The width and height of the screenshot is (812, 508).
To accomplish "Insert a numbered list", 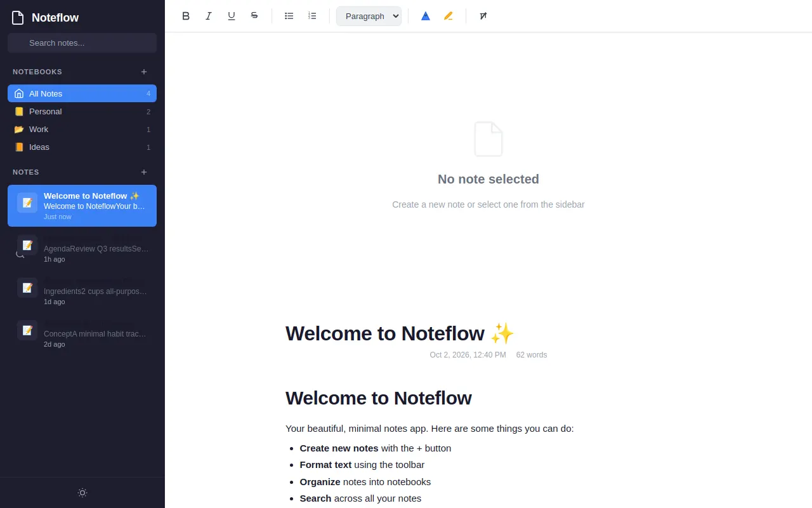I will 312,16.
